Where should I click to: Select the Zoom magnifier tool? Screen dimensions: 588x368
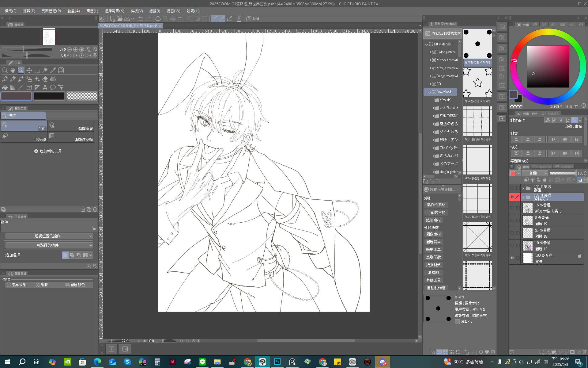coord(5,70)
